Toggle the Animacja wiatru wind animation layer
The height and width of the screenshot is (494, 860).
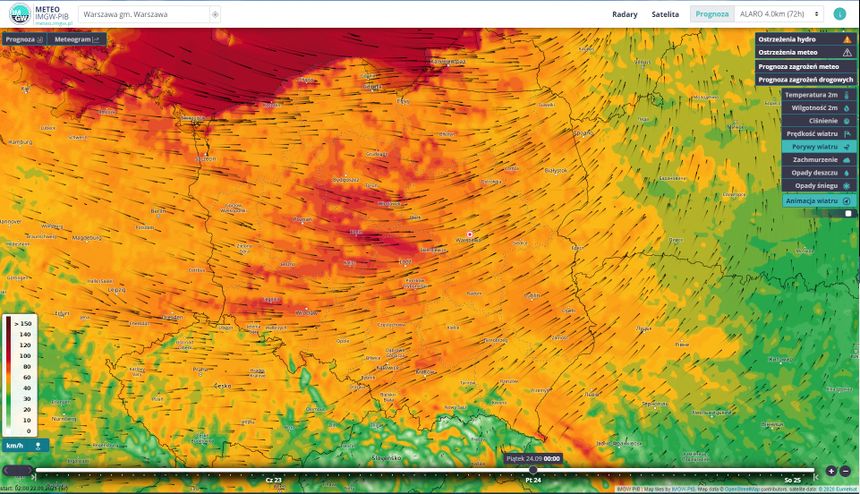click(818, 201)
